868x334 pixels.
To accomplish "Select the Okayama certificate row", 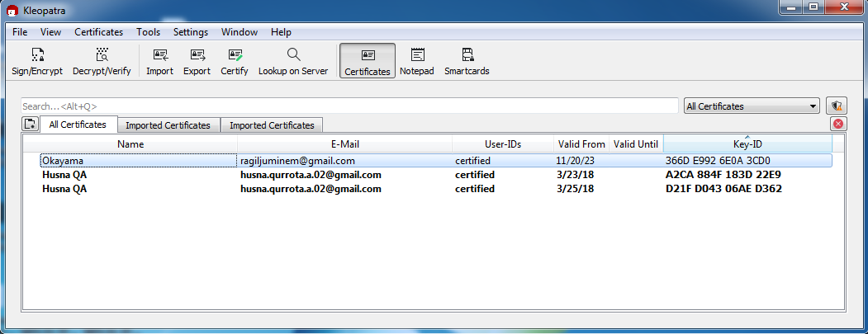I will click(x=436, y=161).
